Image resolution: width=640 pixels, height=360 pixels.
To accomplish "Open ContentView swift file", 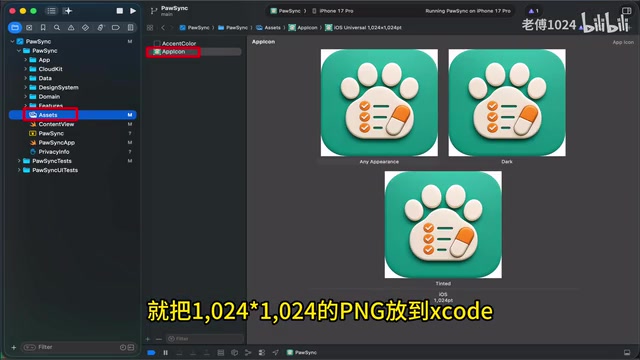I will [56, 124].
